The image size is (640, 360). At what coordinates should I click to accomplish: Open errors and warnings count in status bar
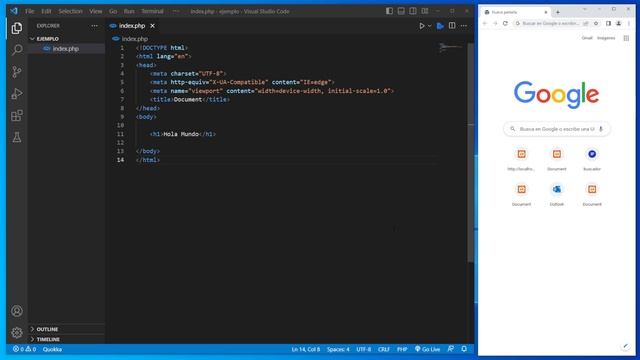tap(24, 349)
